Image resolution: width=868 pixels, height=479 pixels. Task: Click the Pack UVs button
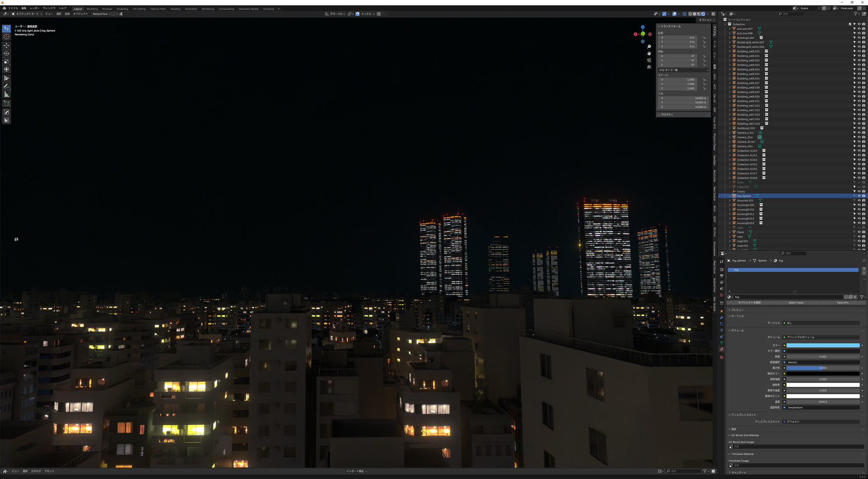(x=842, y=303)
